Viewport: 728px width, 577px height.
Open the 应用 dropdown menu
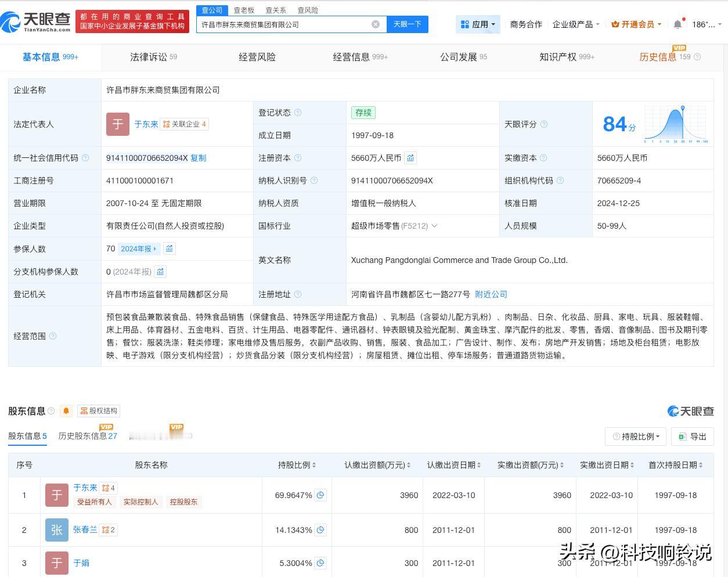478,24
